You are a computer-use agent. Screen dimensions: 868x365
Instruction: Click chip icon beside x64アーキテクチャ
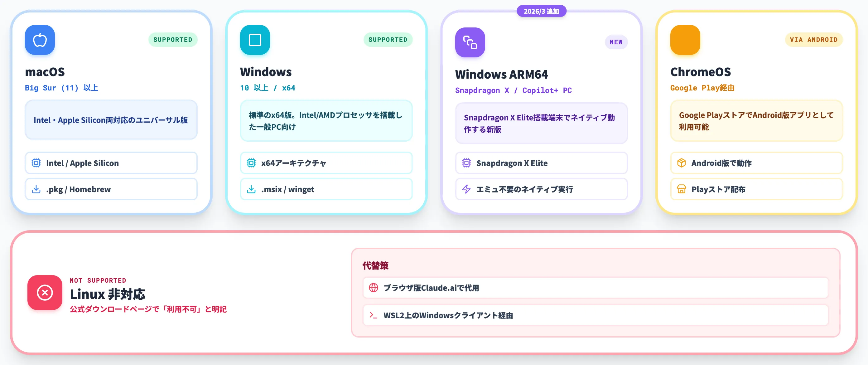[251, 163]
